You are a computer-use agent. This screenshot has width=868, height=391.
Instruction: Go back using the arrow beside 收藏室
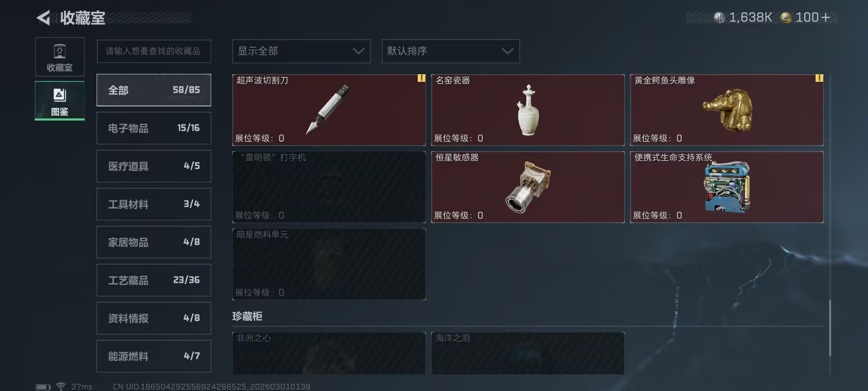tap(43, 18)
